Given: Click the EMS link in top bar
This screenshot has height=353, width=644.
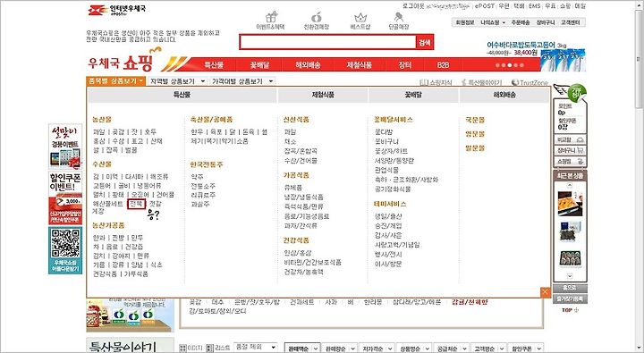Looking at the screenshot, I should (534, 5).
